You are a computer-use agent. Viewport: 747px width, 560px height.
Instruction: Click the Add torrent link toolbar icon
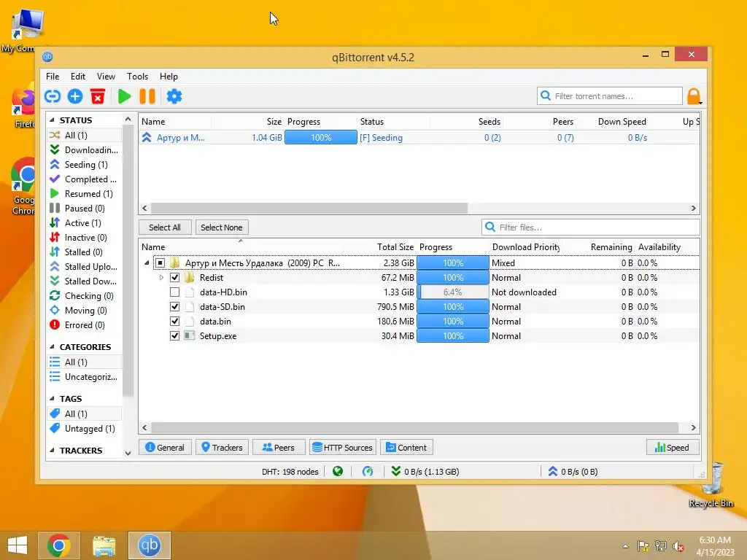tap(53, 96)
